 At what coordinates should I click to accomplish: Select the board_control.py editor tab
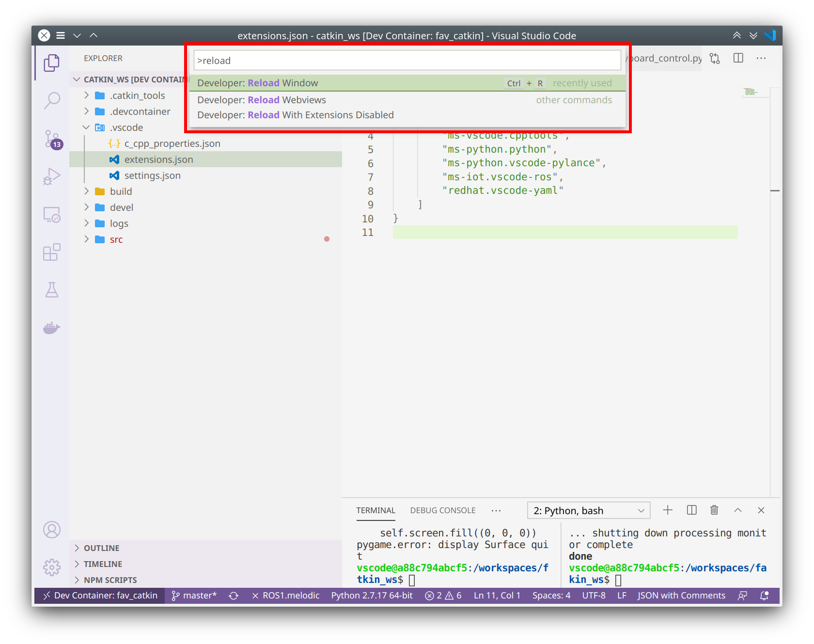tap(665, 58)
